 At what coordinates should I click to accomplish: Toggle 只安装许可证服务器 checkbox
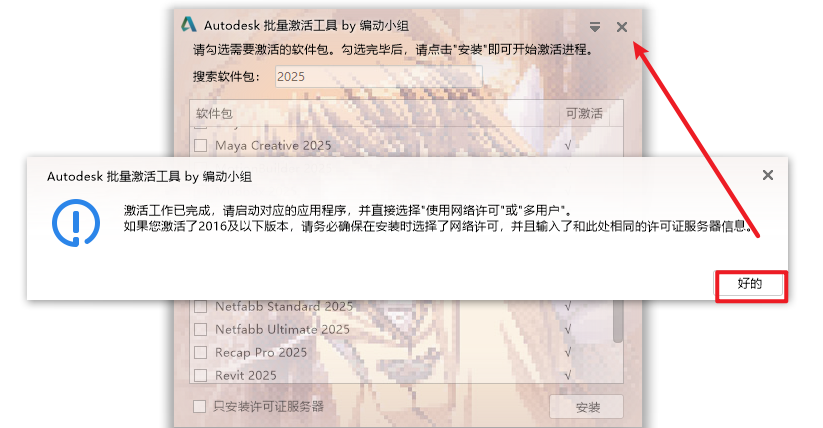click(x=199, y=406)
